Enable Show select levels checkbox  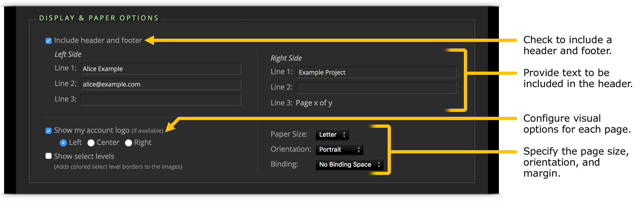(49, 156)
